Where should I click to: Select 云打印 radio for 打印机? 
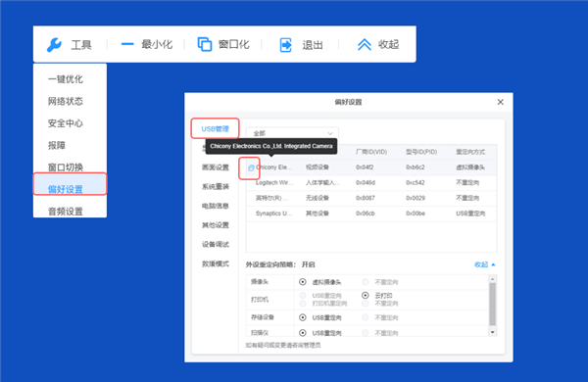[x=365, y=296]
